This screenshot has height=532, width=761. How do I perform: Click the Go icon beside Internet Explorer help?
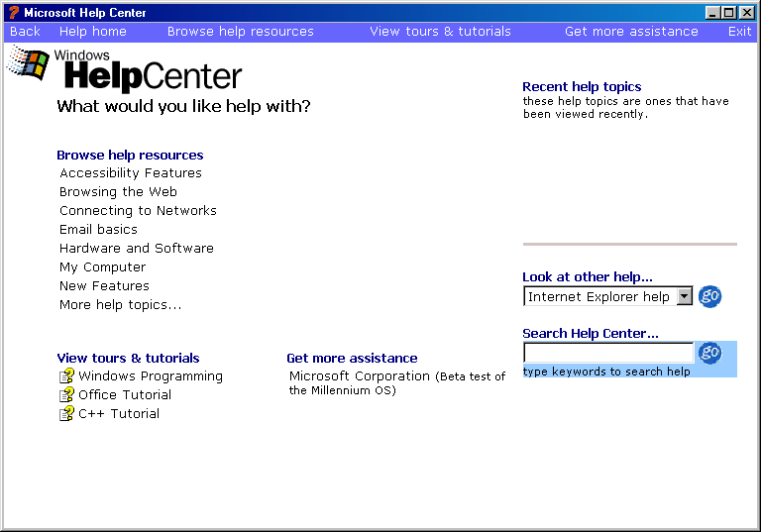coord(709,296)
